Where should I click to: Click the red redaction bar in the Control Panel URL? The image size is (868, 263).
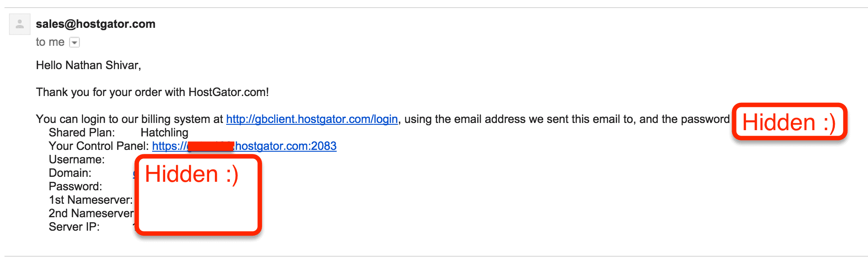(210, 146)
